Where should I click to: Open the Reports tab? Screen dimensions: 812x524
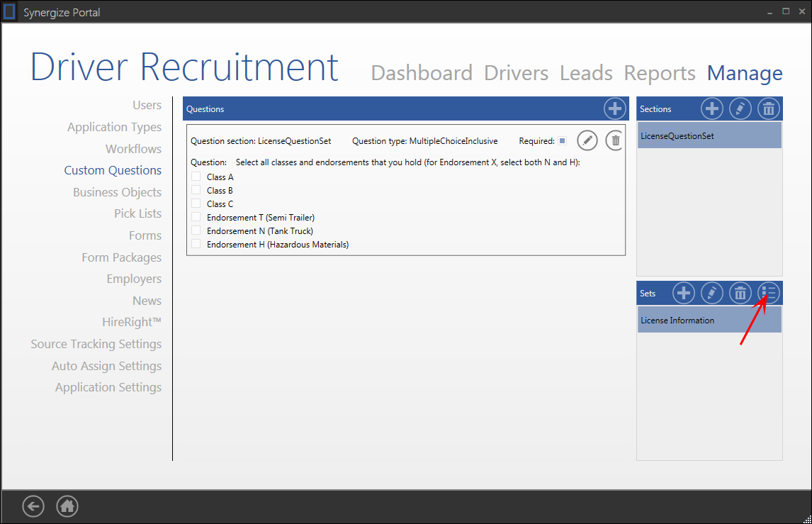[x=659, y=73]
